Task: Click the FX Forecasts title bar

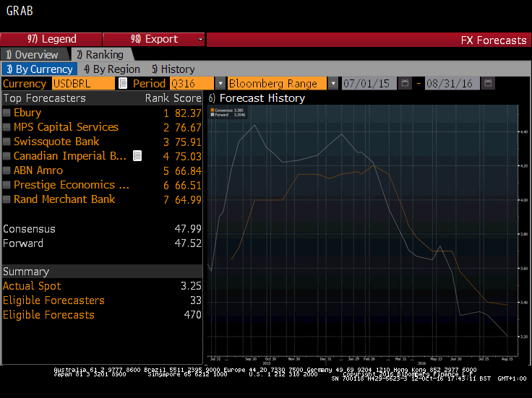Action: pos(369,40)
